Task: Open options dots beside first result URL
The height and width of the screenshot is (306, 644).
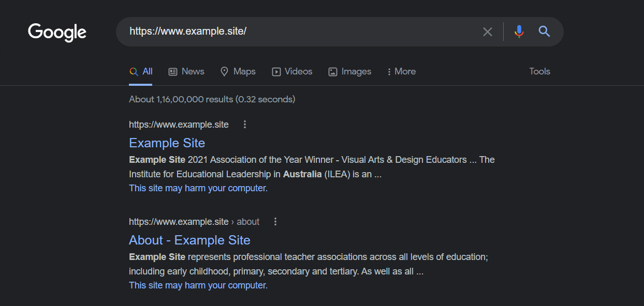Action: pos(245,124)
